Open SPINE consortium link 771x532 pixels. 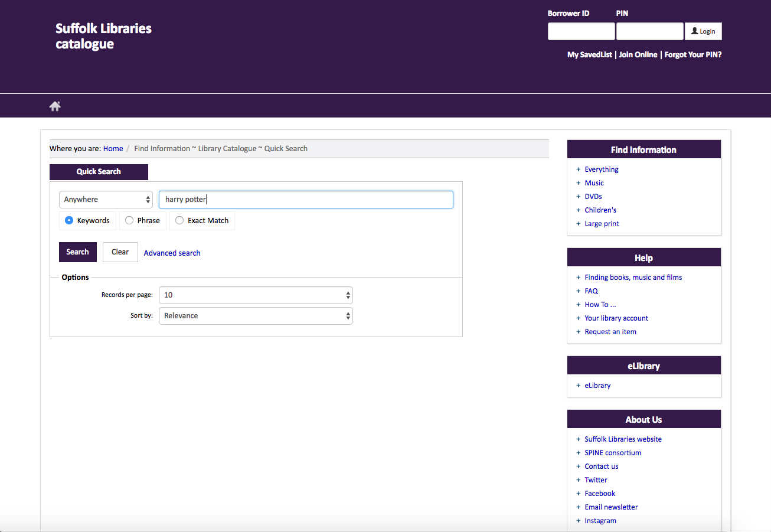[x=613, y=453]
